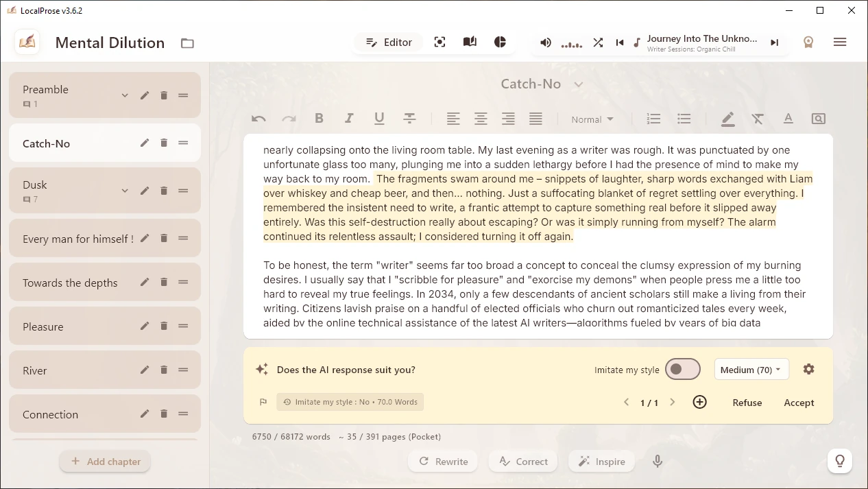Refuse the AI suggestion

pos(747,403)
